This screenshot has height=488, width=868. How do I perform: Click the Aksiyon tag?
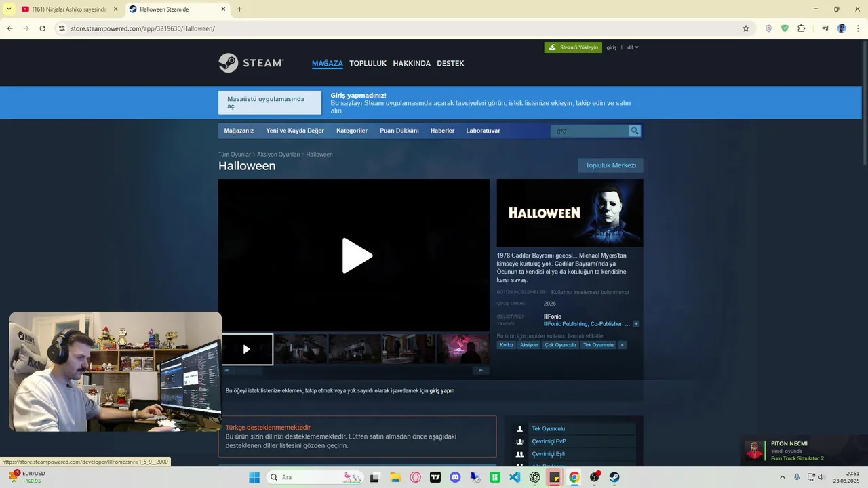pyautogui.click(x=529, y=345)
